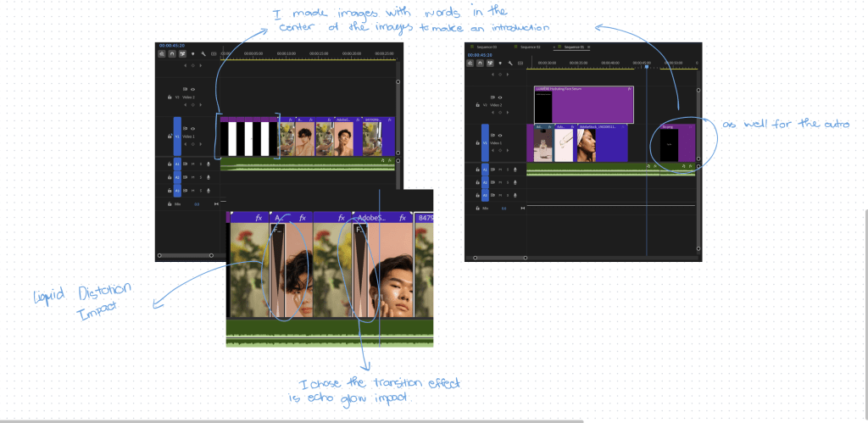Click the Add Marker icon in left timeline
The width and height of the screenshot is (868, 423).
coord(192,53)
